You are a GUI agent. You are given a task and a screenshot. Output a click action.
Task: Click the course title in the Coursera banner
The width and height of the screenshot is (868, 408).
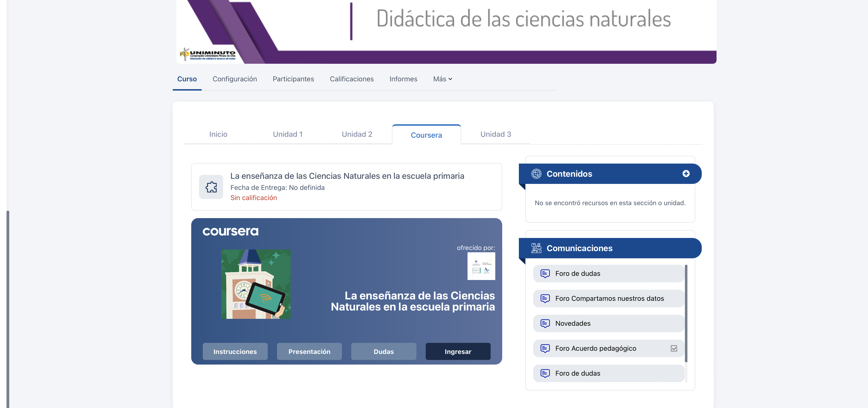pos(413,301)
